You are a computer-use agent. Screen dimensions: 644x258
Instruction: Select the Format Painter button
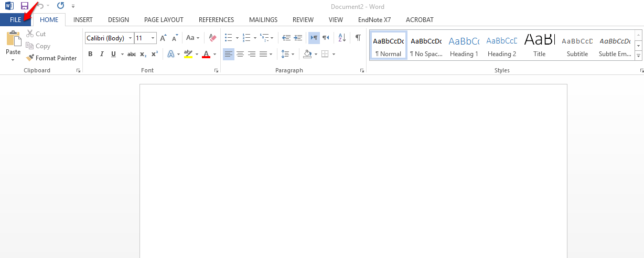[x=52, y=58]
